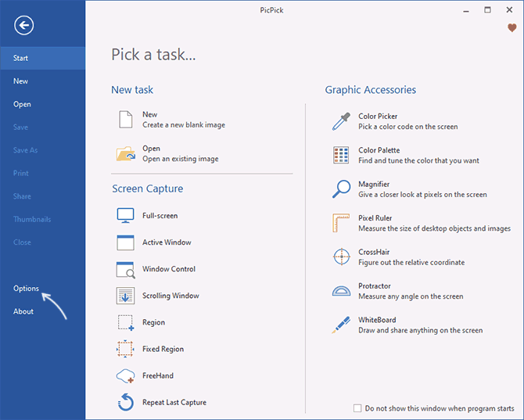
Task: Click 'Draw and share anything on the screen'
Action: click(421, 331)
